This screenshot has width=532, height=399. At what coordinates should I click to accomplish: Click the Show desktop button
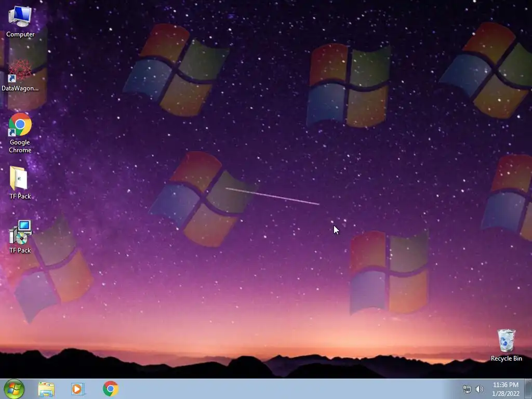[528, 389]
